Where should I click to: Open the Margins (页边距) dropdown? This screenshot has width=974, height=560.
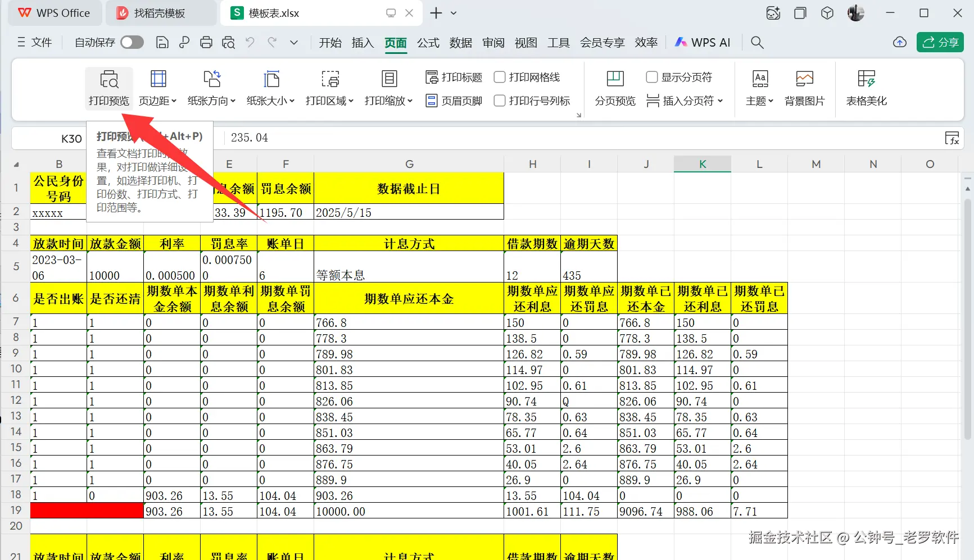tap(158, 88)
